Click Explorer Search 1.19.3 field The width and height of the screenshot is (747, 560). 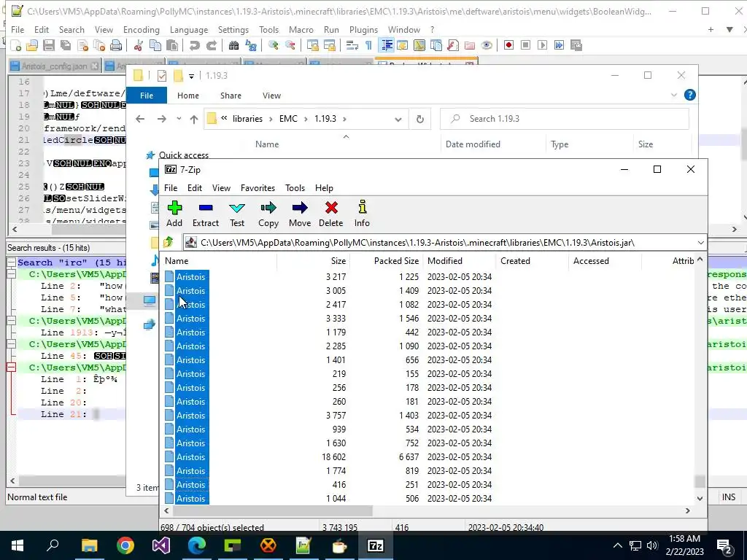click(565, 119)
